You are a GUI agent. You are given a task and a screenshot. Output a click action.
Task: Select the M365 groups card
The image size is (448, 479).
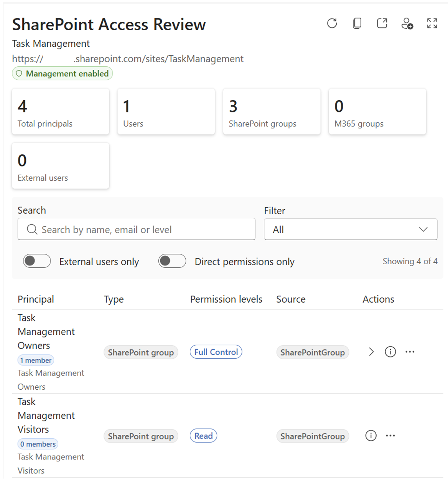pyautogui.click(x=377, y=112)
